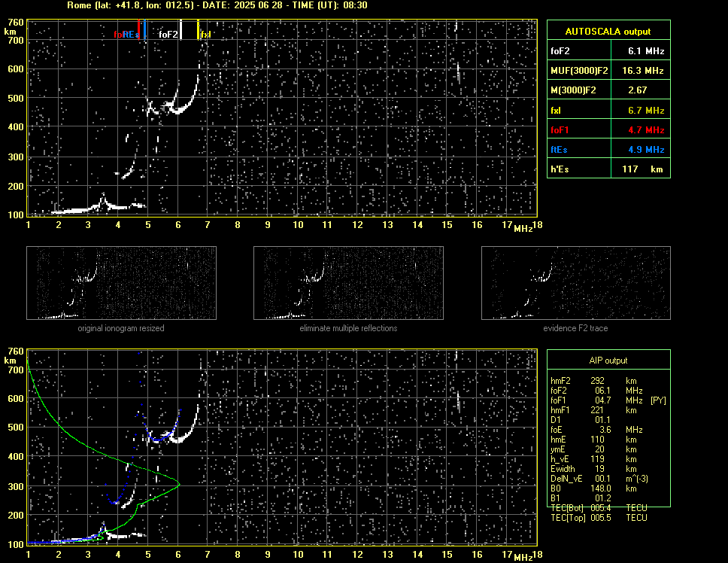Image resolution: width=728 pixels, height=563 pixels.
Task: Click the evidence F2 trace caption
Action: (576, 328)
